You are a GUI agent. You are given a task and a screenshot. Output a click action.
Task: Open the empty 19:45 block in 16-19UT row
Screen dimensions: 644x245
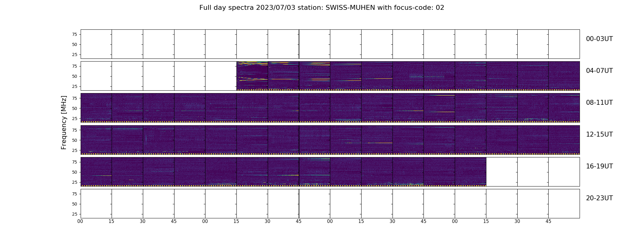564,171
